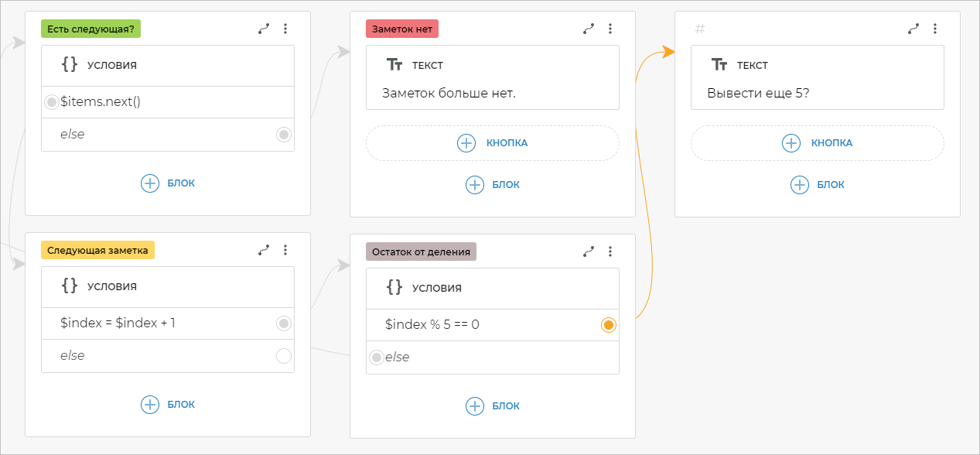The height and width of the screenshot is (455, 980).
Task: Click connection icon on 'Есть следующая?' card
Action: point(264,29)
